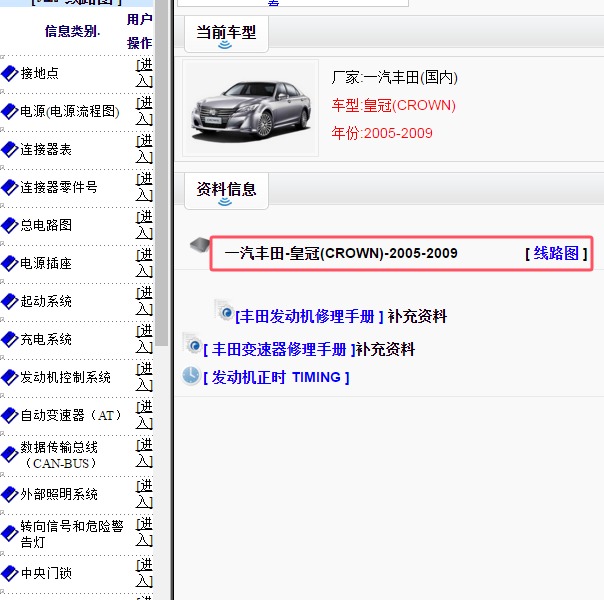
Task: Click the book icon beside 转向信号和危险警告灯
Action: click(10, 534)
